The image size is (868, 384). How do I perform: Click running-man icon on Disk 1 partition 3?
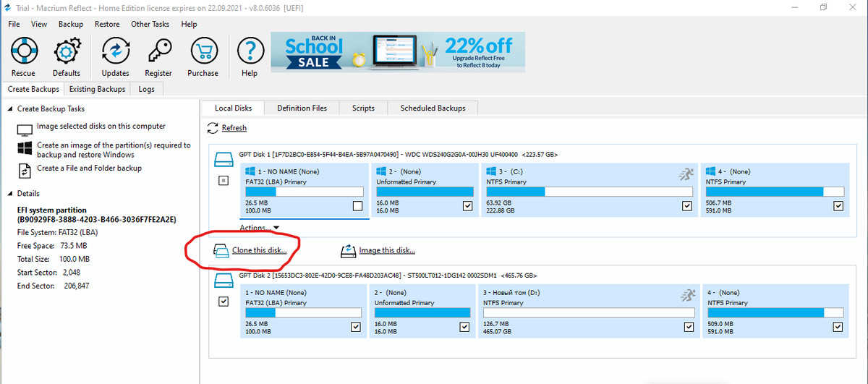point(685,174)
